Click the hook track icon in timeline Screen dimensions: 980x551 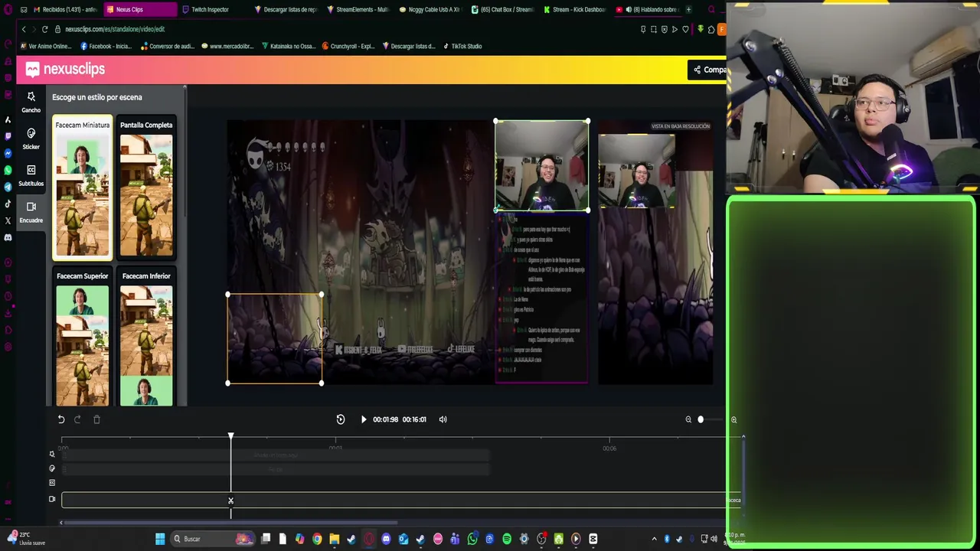[x=52, y=454]
